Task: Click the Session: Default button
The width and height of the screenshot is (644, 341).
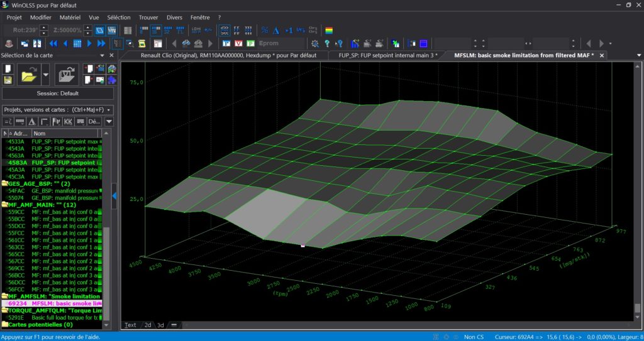Action: pyautogui.click(x=58, y=93)
